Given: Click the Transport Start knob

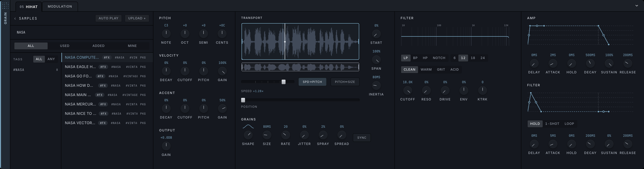Looking at the screenshot, I should coord(376,34).
